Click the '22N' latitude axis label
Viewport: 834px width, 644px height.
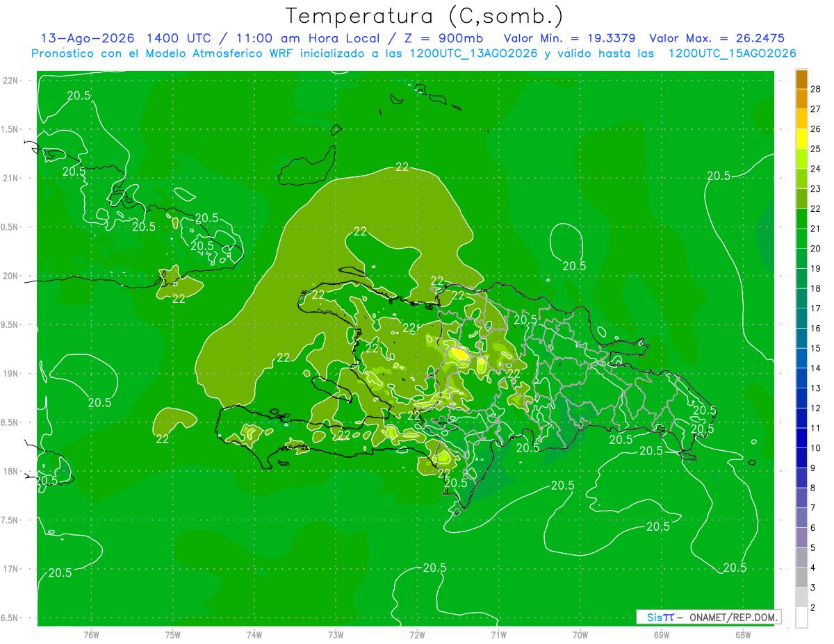click(x=11, y=81)
